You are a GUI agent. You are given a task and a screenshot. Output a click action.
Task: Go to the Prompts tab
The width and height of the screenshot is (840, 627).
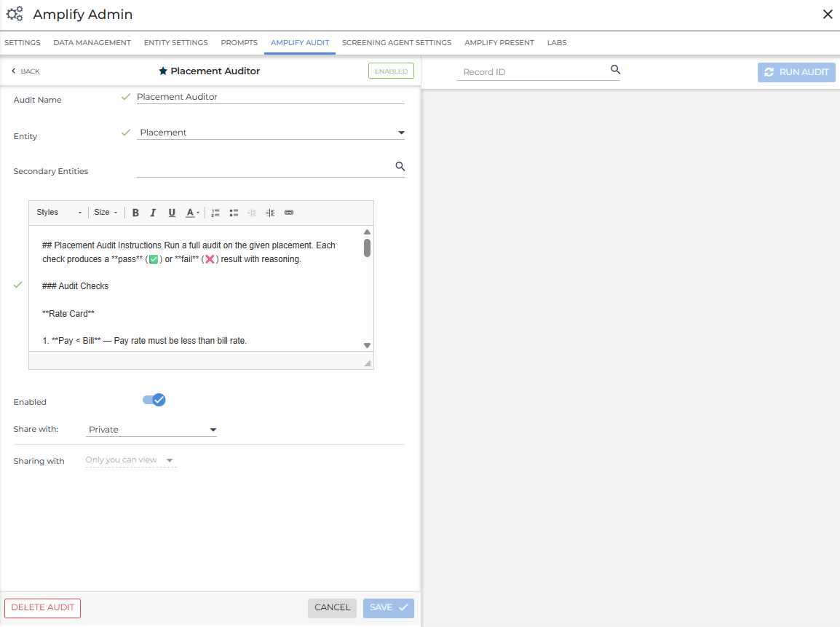[239, 42]
